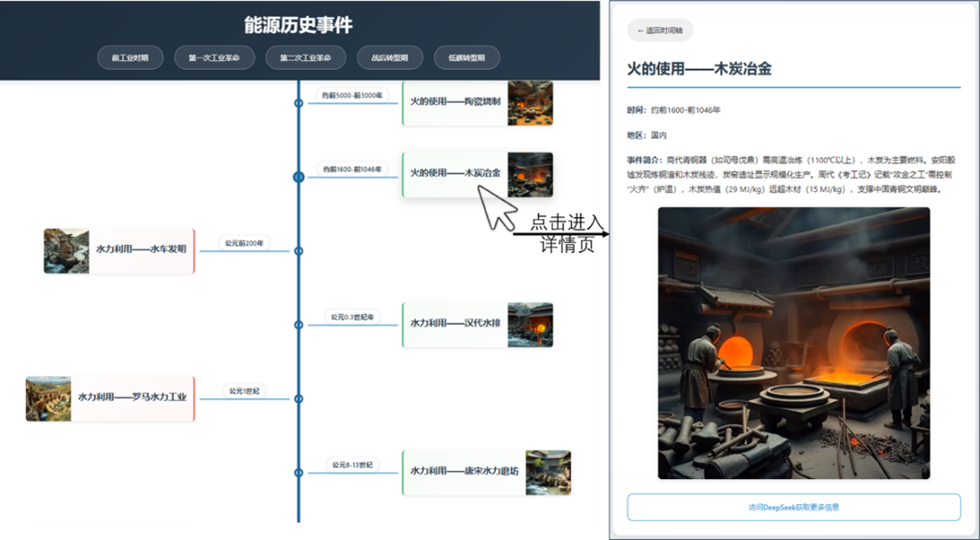This screenshot has width=980, height=540.
Task: Click the 水车发明 waterwheel thumbnail
Action: click(x=66, y=251)
